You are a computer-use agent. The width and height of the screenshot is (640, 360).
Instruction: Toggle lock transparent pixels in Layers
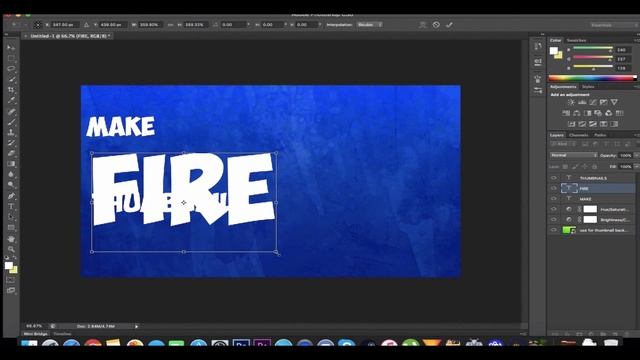pyautogui.click(x=565, y=167)
